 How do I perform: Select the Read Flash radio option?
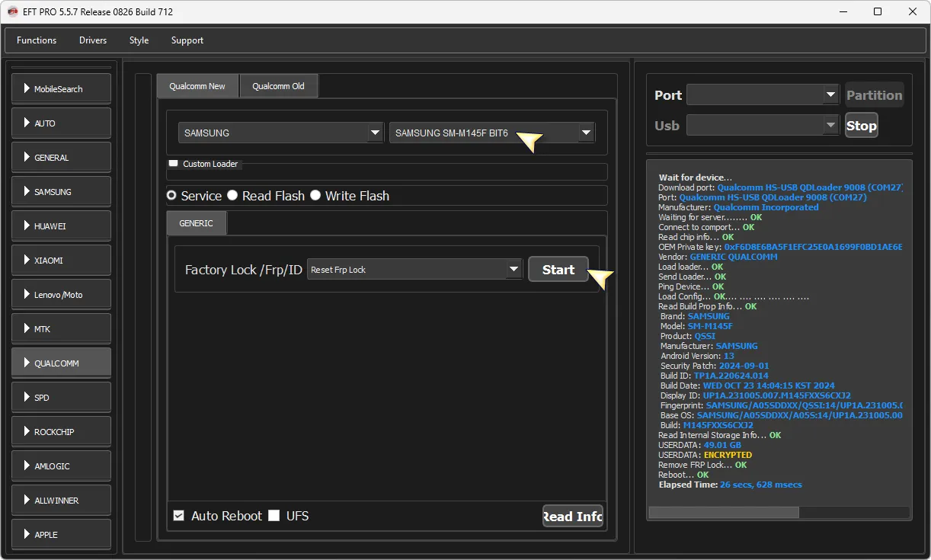click(232, 196)
